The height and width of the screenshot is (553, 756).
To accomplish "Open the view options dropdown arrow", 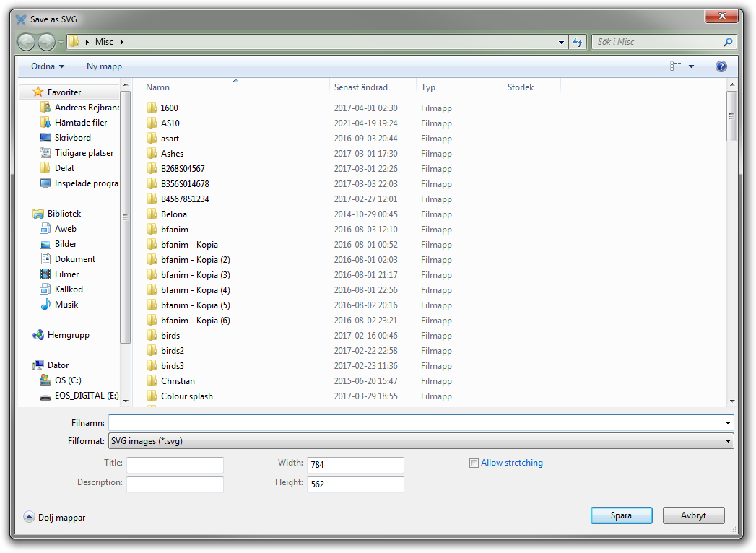I will 691,66.
